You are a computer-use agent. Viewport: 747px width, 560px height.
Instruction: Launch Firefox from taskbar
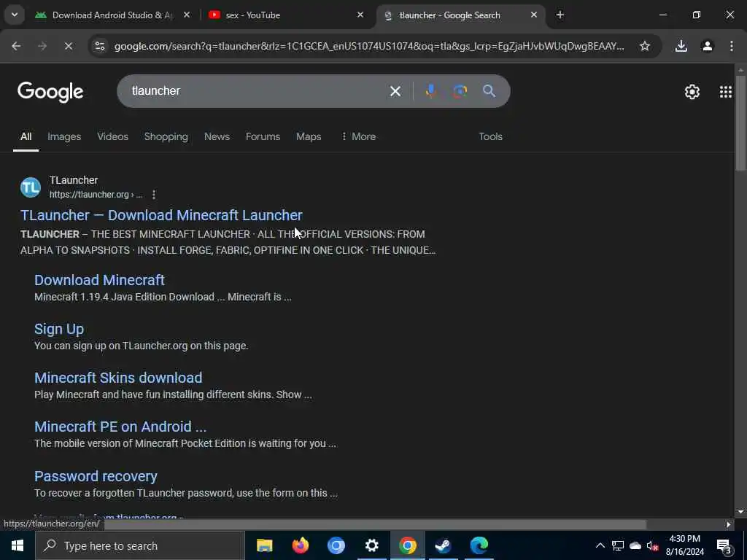300,545
